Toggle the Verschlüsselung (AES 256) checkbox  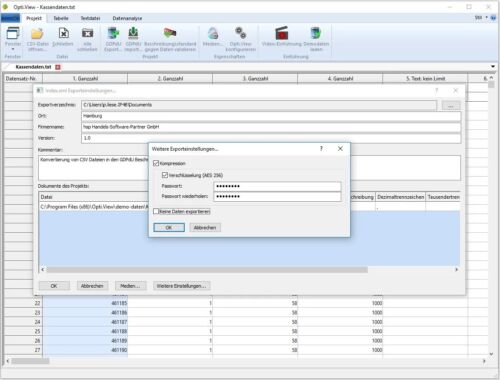point(165,175)
